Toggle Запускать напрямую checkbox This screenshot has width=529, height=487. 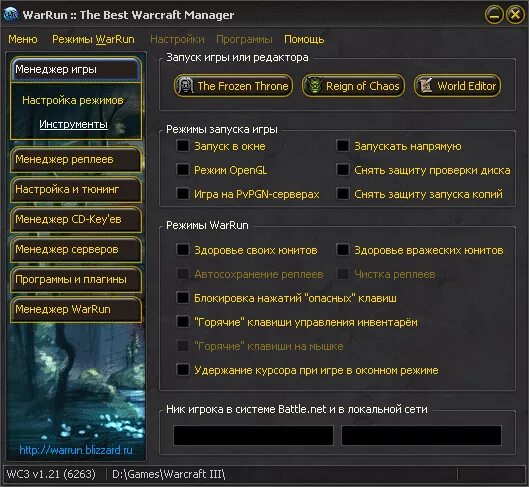[343, 146]
